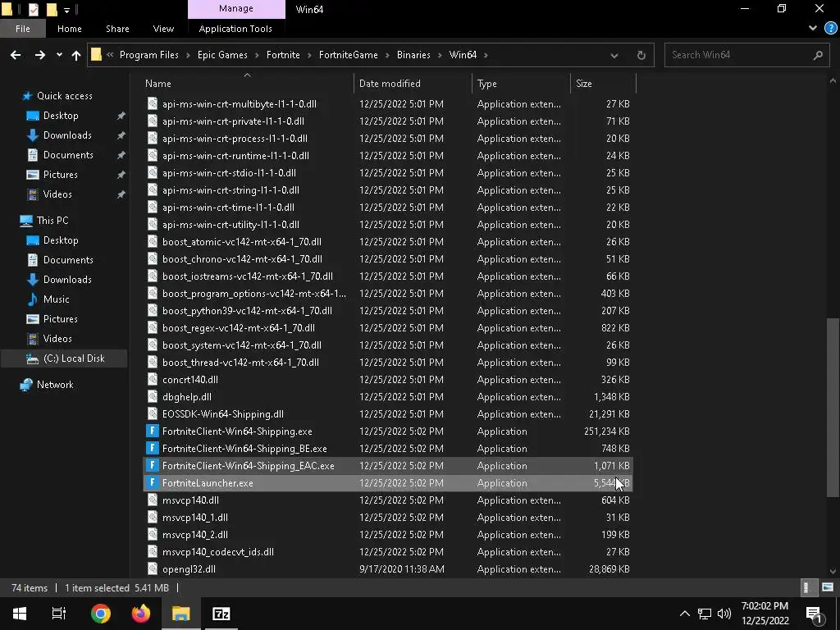Open the Explorer Help icon
This screenshot has height=630, width=840.
click(x=830, y=28)
